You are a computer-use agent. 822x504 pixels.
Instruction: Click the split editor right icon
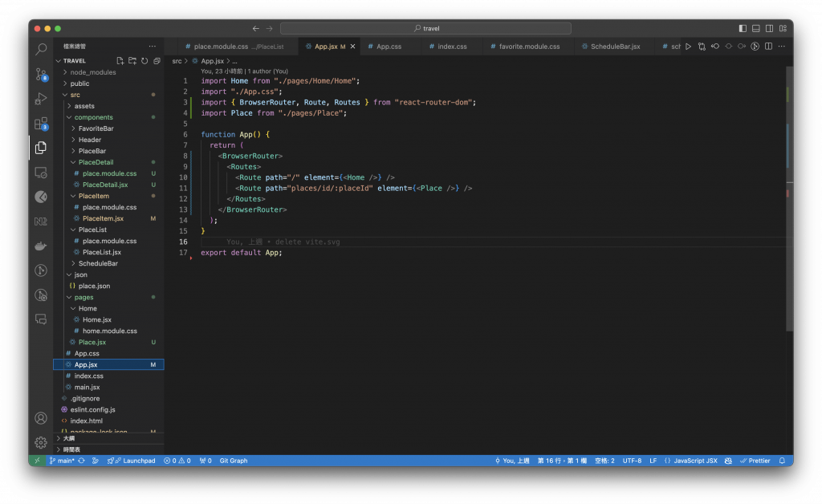click(x=769, y=47)
